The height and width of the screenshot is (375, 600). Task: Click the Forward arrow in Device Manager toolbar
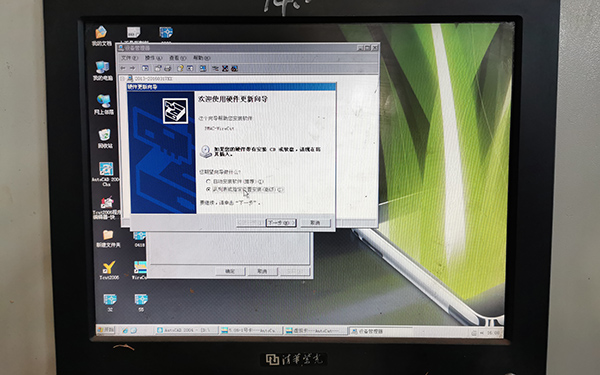point(132,68)
